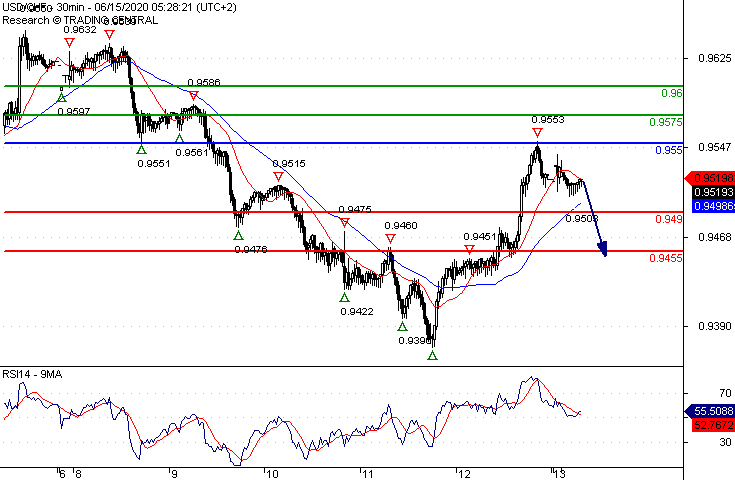This screenshot has width=735, height=480.
Task: Click the RSI 70 level label
Action: pos(725,393)
